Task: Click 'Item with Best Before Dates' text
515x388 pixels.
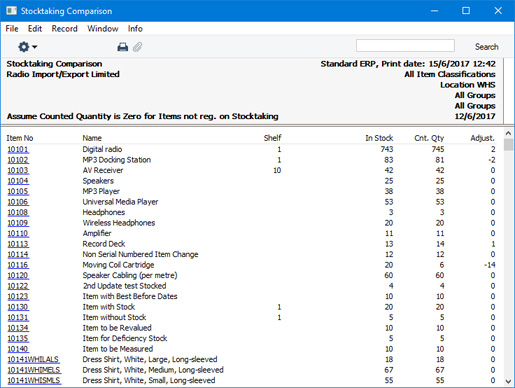Action: point(130,296)
